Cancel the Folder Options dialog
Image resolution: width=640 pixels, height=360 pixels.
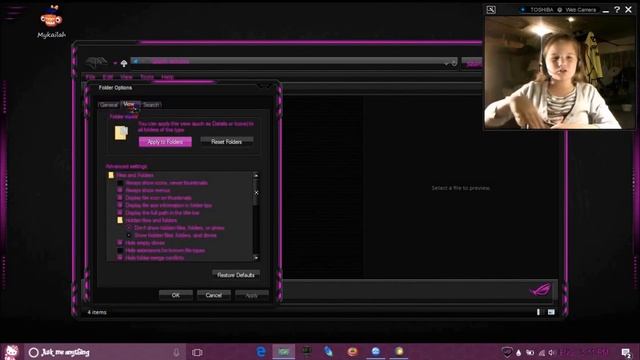click(213, 295)
